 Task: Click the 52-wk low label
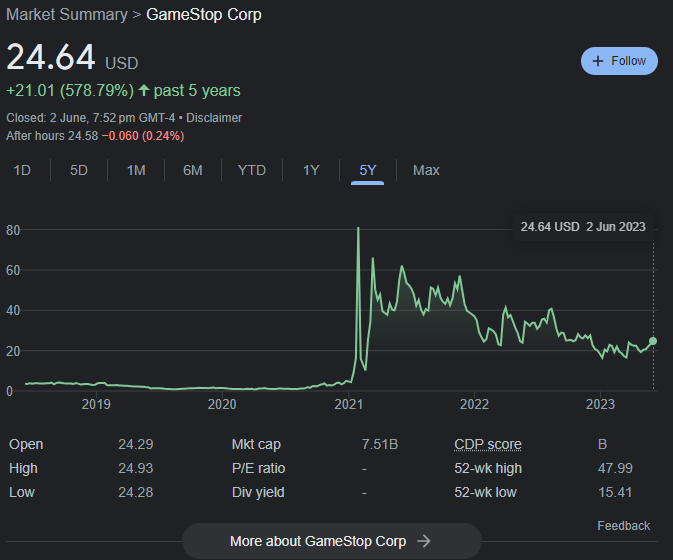(x=485, y=492)
